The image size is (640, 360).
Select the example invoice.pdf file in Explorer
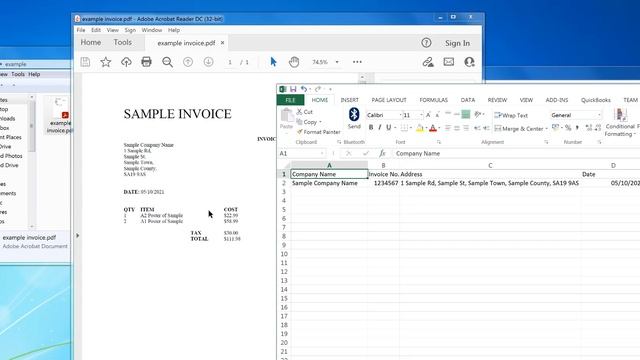pyautogui.click(x=60, y=116)
